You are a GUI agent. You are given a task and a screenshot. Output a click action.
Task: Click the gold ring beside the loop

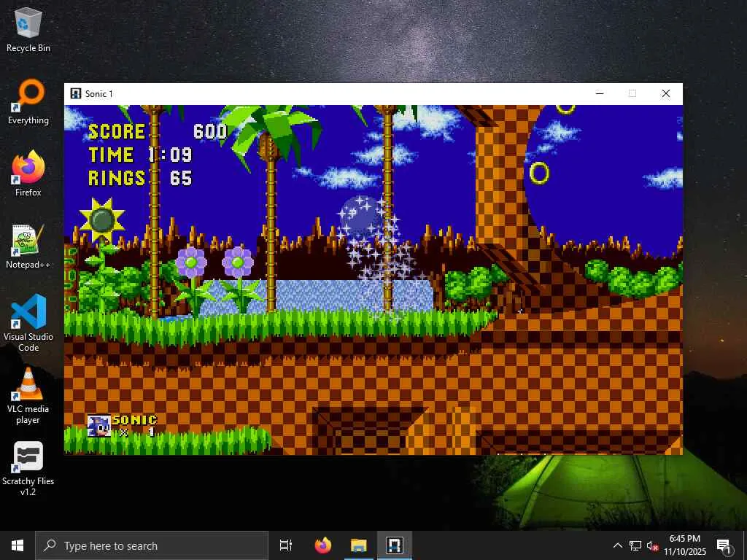click(x=539, y=173)
